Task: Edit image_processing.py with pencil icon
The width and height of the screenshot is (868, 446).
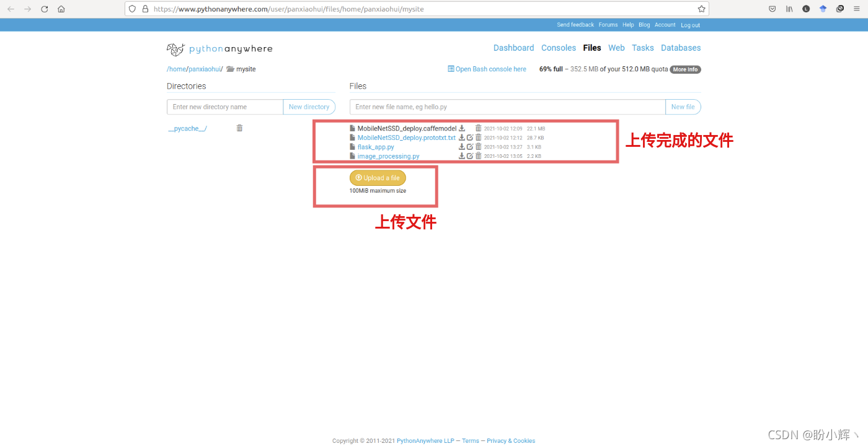Action: coord(470,156)
